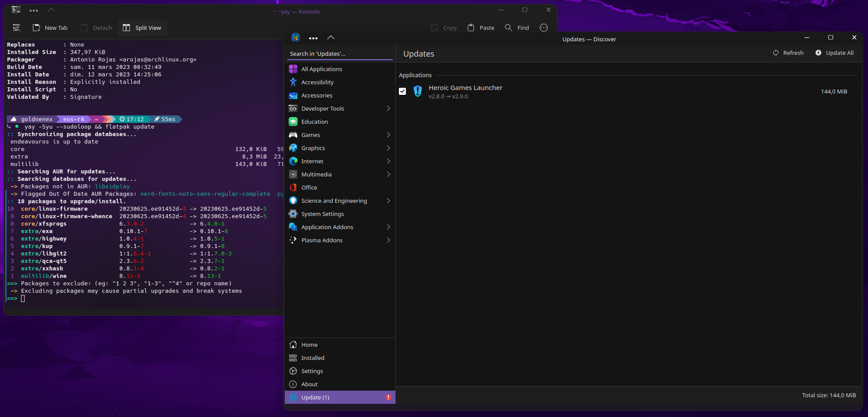This screenshot has height=417, width=868.
Task: Open the All Applications category icon
Action: point(293,69)
